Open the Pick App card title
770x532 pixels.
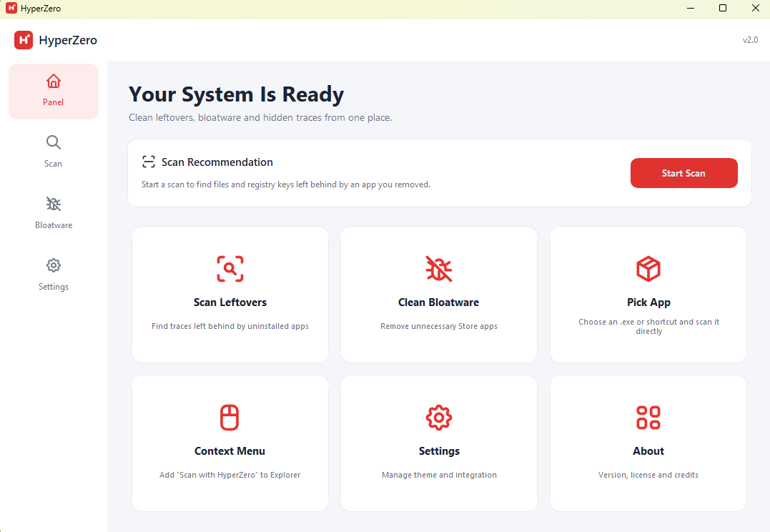tap(648, 302)
